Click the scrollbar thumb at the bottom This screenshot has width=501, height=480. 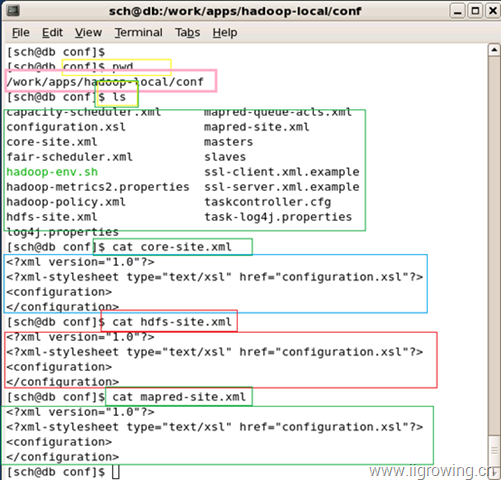click(x=494, y=450)
